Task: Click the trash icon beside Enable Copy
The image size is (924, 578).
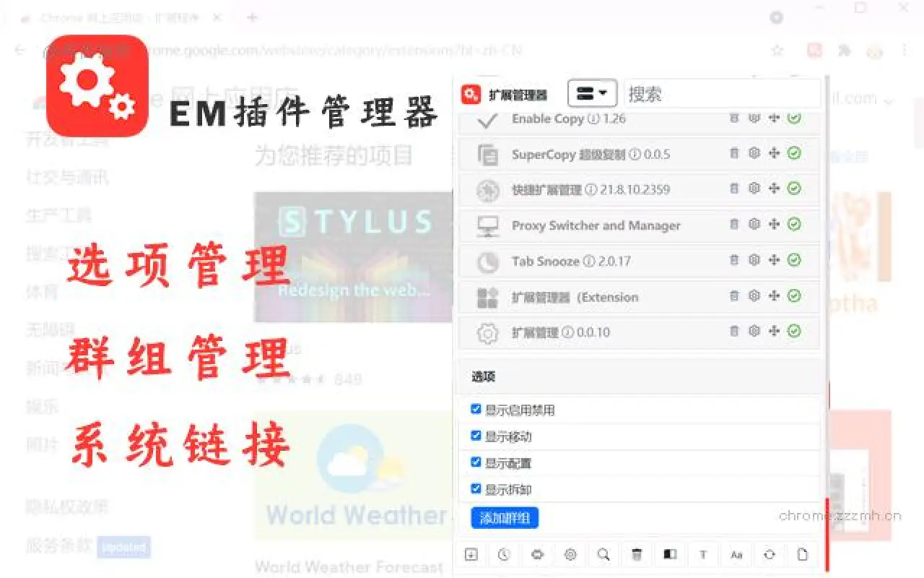Action: click(x=734, y=118)
